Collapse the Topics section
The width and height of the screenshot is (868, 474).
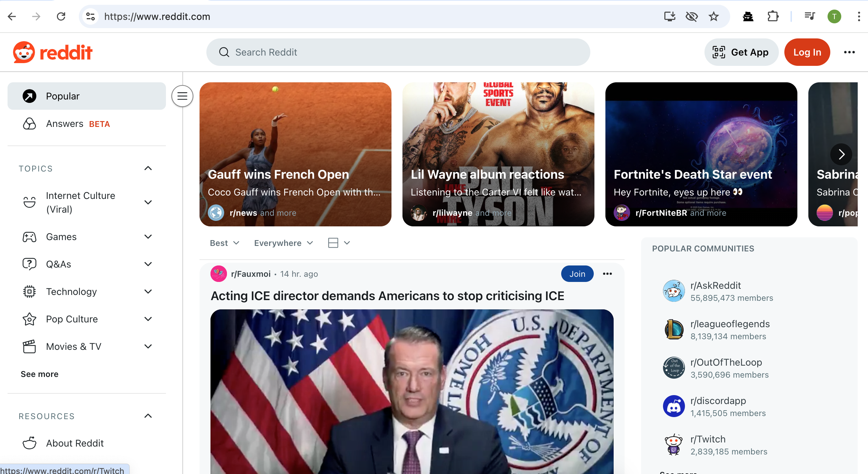pos(148,168)
